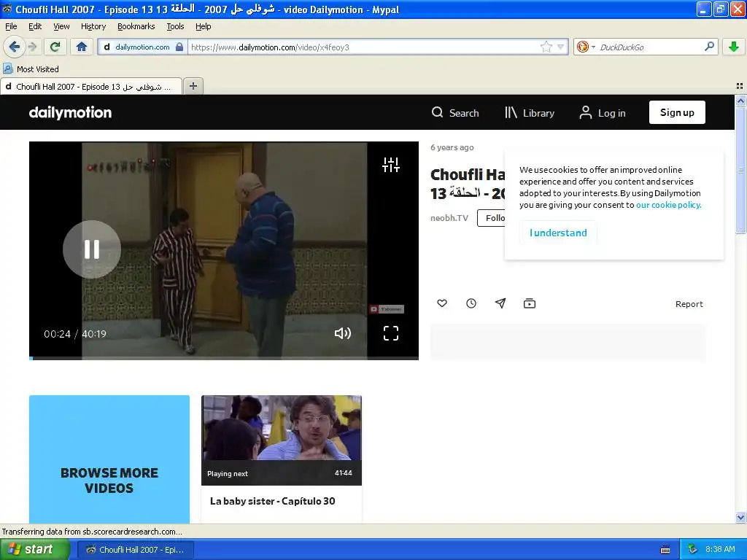Open the History menu
747x560 pixels.
click(x=93, y=26)
